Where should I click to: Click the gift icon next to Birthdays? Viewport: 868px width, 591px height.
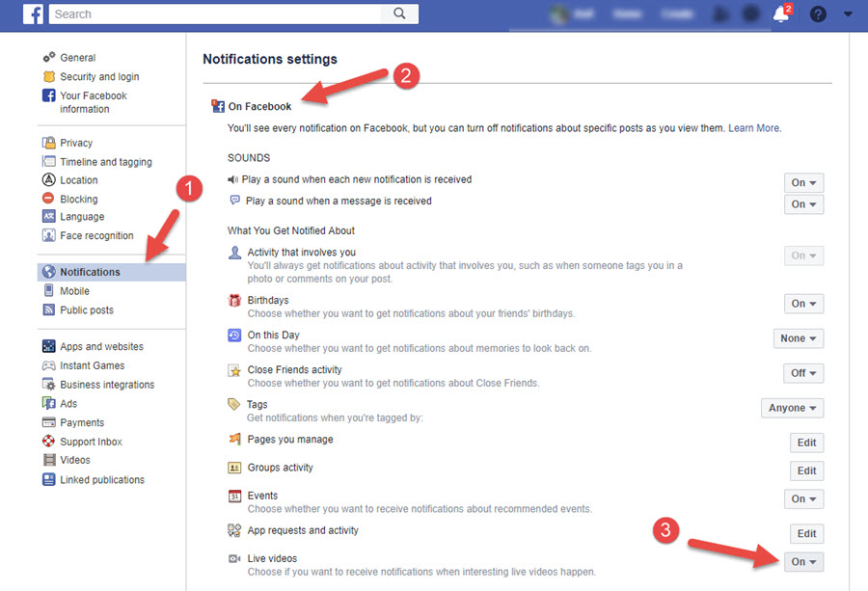[x=234, y=301]
